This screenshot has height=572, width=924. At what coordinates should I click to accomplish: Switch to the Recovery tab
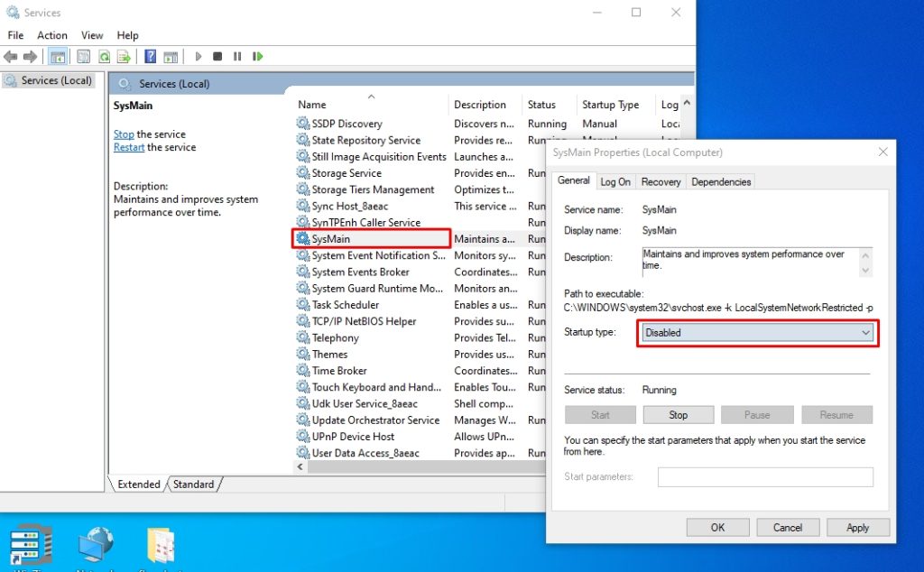(x=661, y=182)
